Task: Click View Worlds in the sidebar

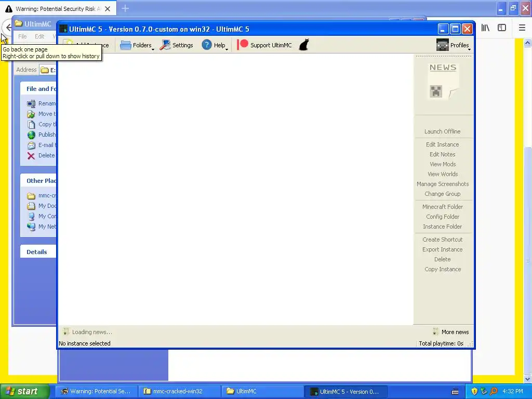Action: [443, 174]
